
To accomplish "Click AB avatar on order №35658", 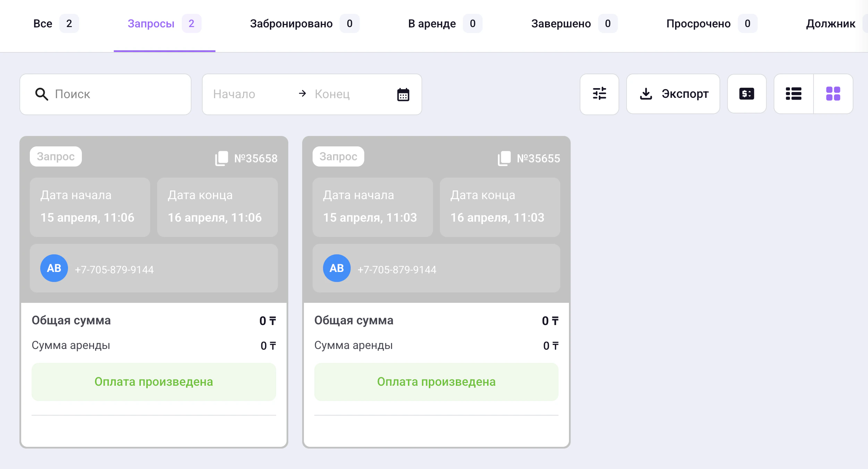I will point(54,268).
